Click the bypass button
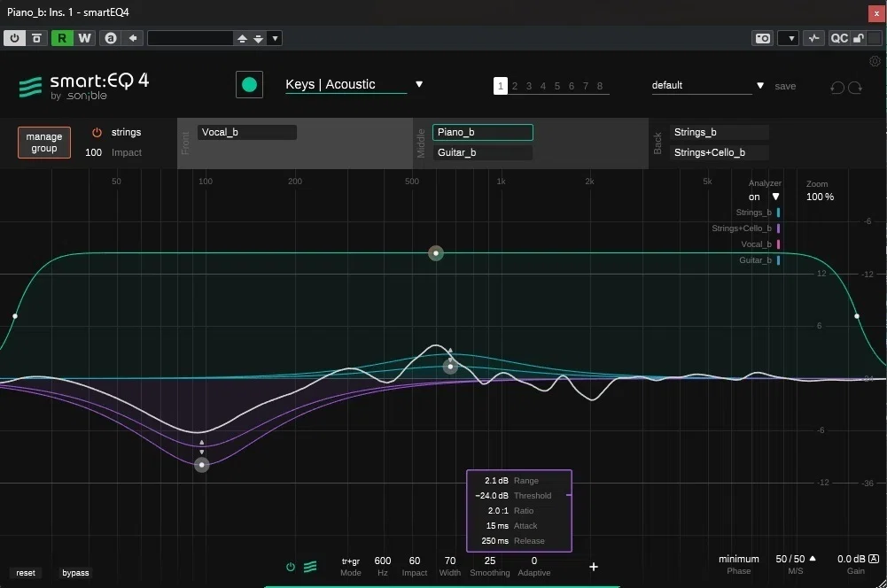Viewport: 887px width, 588px height. tap(75, 573)
